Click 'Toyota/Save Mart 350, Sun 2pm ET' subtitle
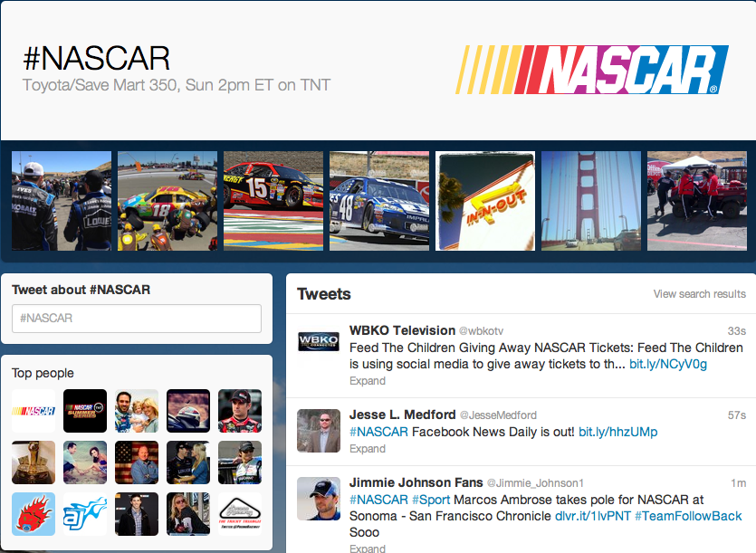Image resolution: width=756 pixels, height=553 pixels. [x=177, y=85]
